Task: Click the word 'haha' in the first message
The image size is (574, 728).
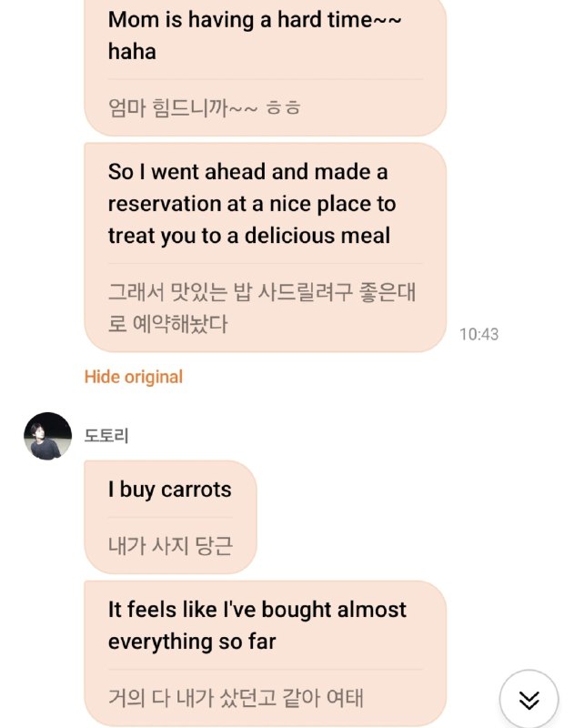Action: click(132, 51)
